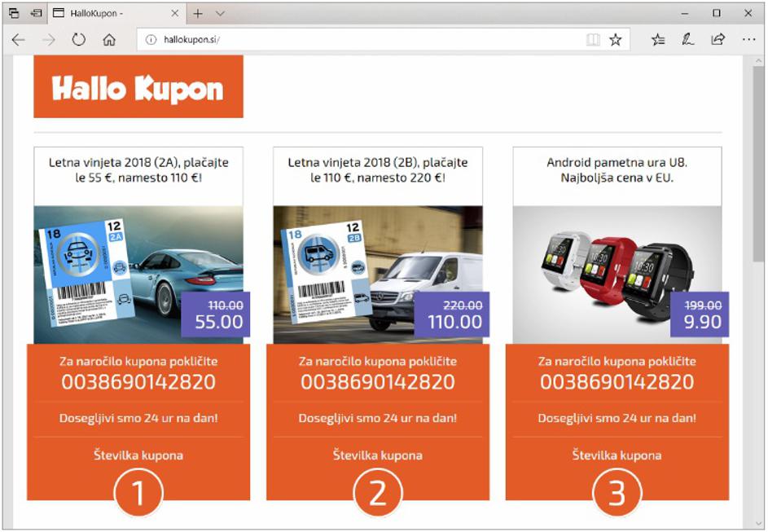Click the vertical scrollbar on the page
The image size is (768, 532).
tap(758, 163)
